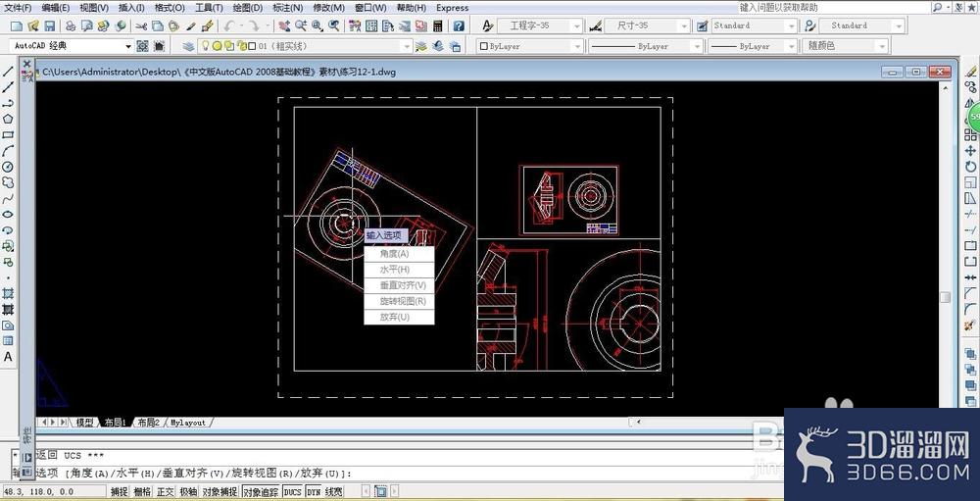Click the Plot printer icon

pos(71,26)
